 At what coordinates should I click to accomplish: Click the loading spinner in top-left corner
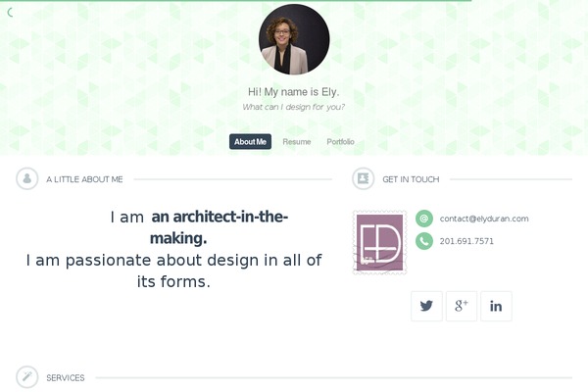pyautogui.click(x=11, y=13)
